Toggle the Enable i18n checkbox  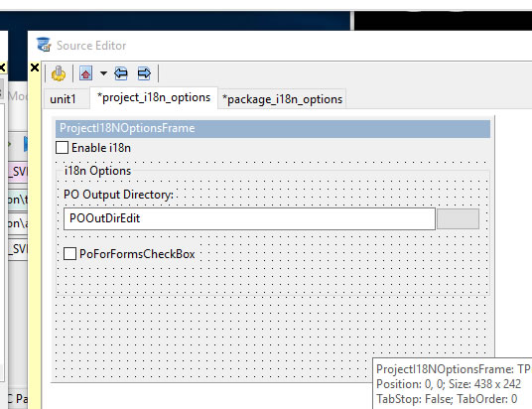pos(62,148)
